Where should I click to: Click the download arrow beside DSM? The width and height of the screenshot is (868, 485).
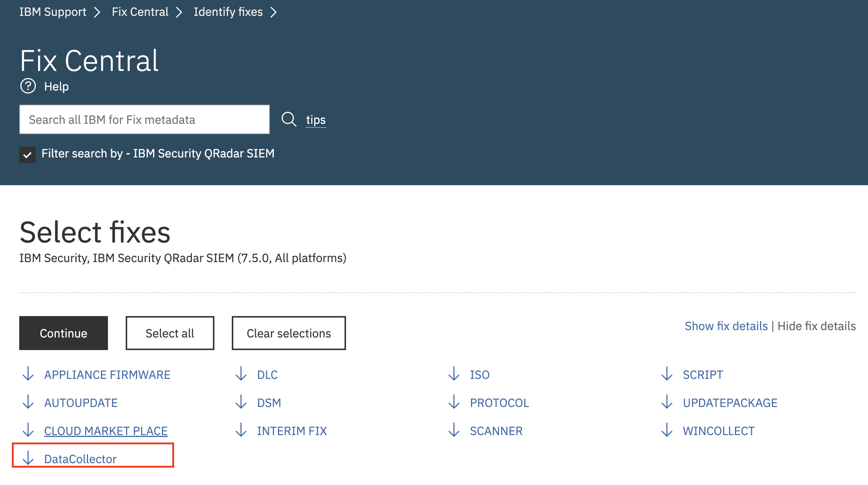point(241,403)
